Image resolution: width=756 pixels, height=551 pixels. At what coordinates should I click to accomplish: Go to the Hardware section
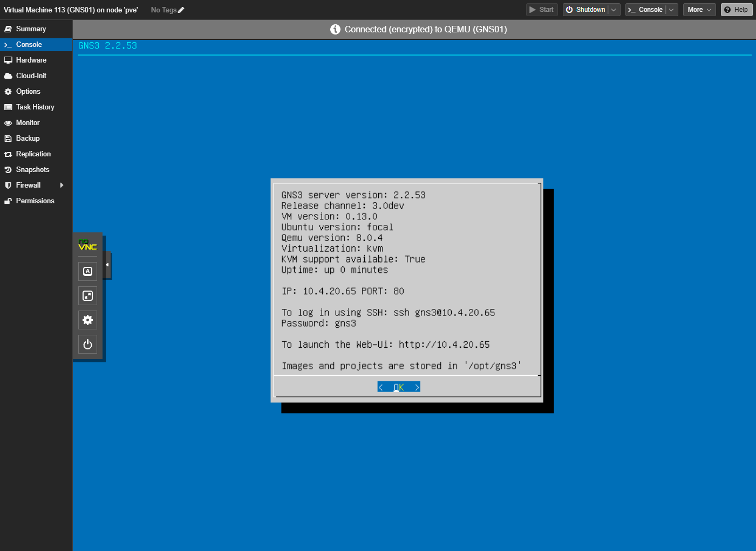click(31, 60)
